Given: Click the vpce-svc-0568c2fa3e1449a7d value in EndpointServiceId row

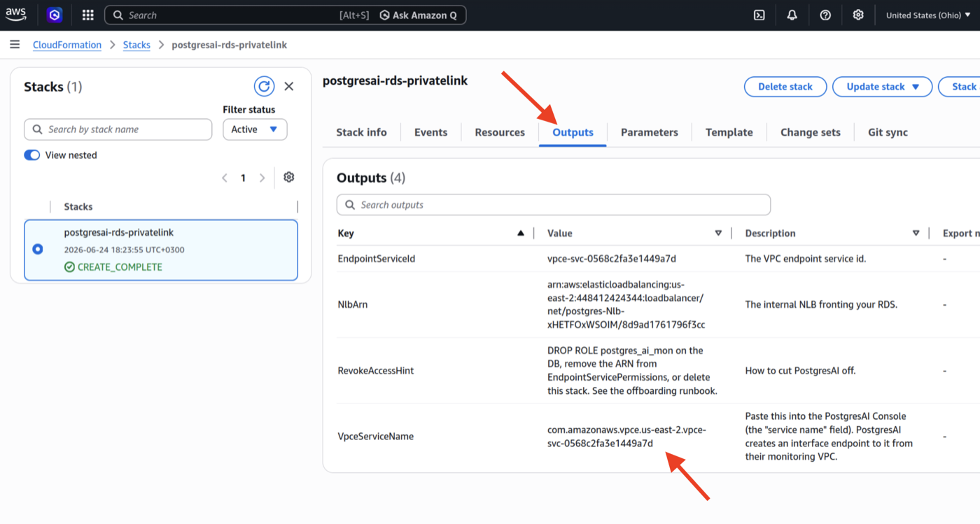Looking at the screenshot, I should pyautogui.click(x=612, y=259).
